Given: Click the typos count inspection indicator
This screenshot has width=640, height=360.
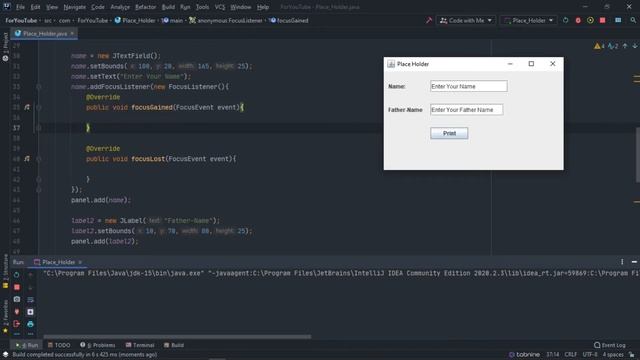Looking at the screenshot, I should point(613,46).
